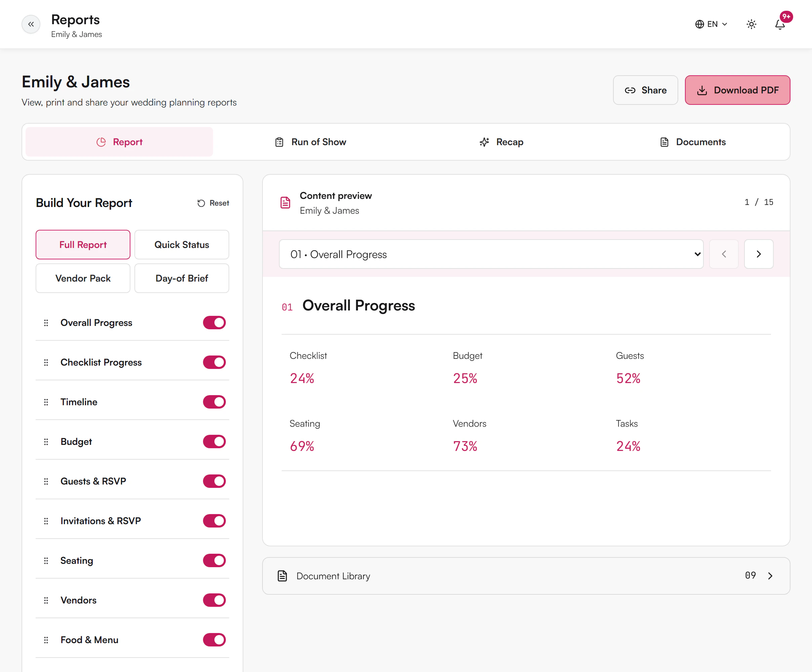Viewport: 812px width, 672px height.
Task: Open the 01 Overall Progress section dropdown
Action: tap(491, 254)
